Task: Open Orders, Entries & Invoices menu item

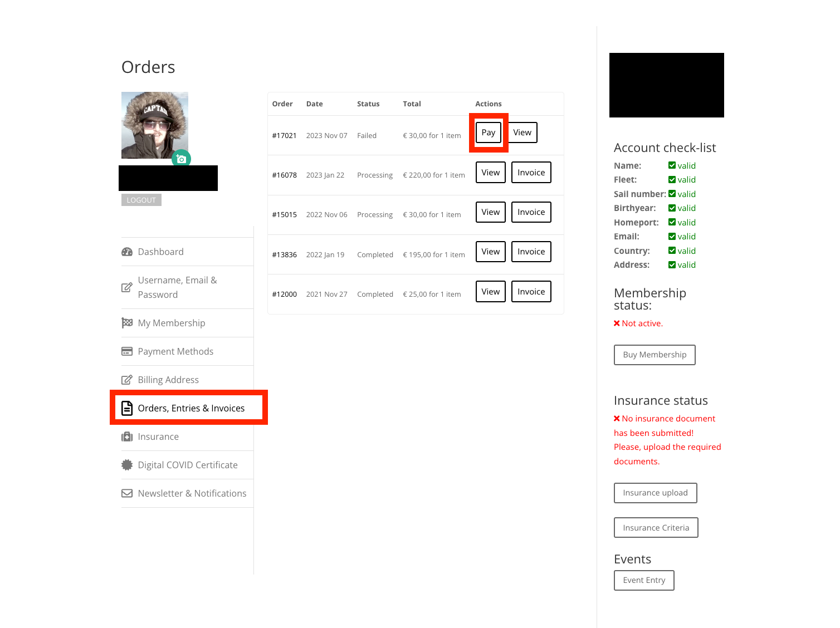Action: [x=191, y=408]
